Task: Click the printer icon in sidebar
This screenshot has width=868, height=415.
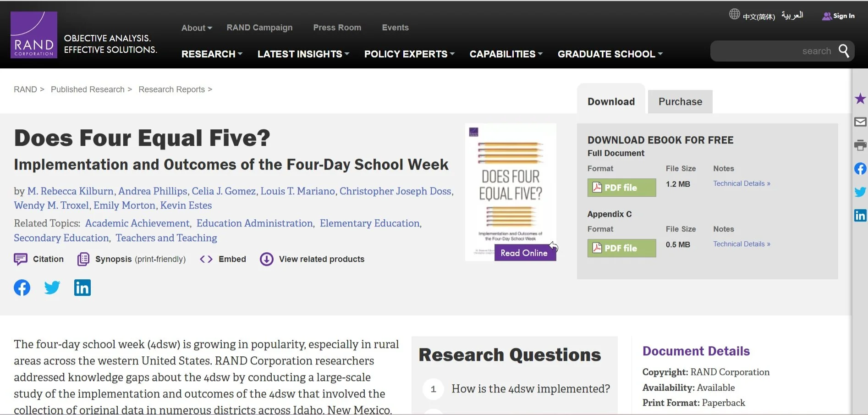Action: [860, 145]
